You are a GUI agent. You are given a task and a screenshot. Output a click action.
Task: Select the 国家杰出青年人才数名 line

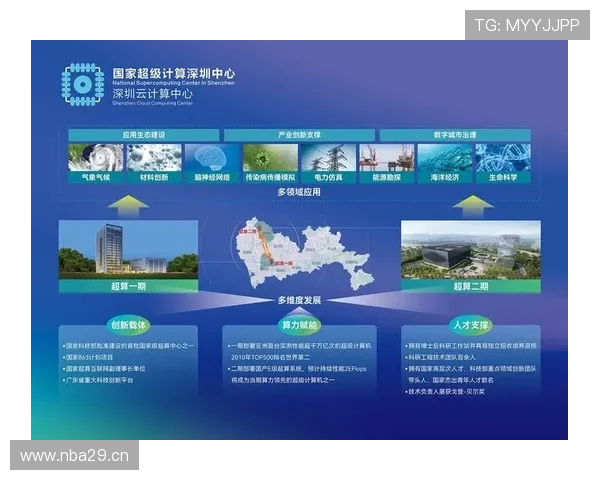pos(451,380)
